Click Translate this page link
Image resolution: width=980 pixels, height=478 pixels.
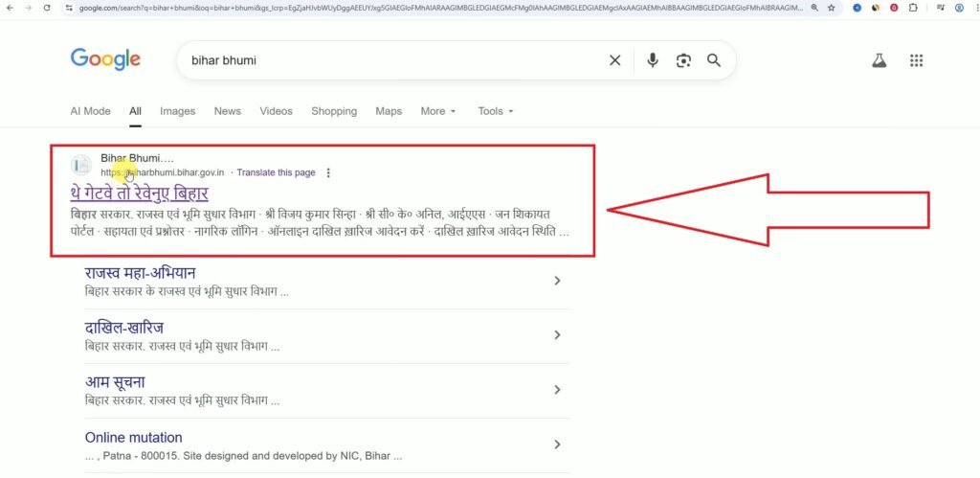coord(277,172)
